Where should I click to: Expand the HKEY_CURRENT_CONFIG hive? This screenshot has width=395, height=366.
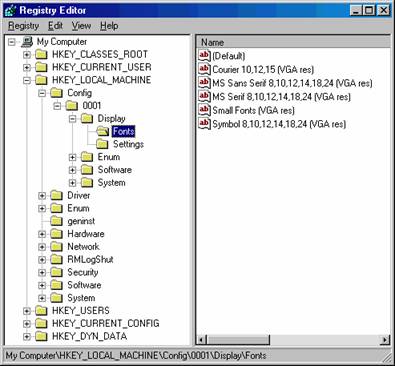click(27, 324)
